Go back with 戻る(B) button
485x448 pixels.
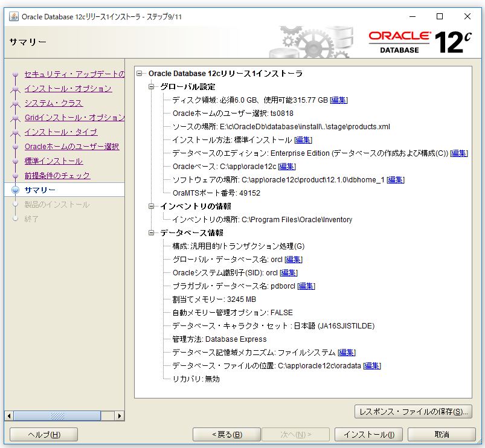coord(226,435)
